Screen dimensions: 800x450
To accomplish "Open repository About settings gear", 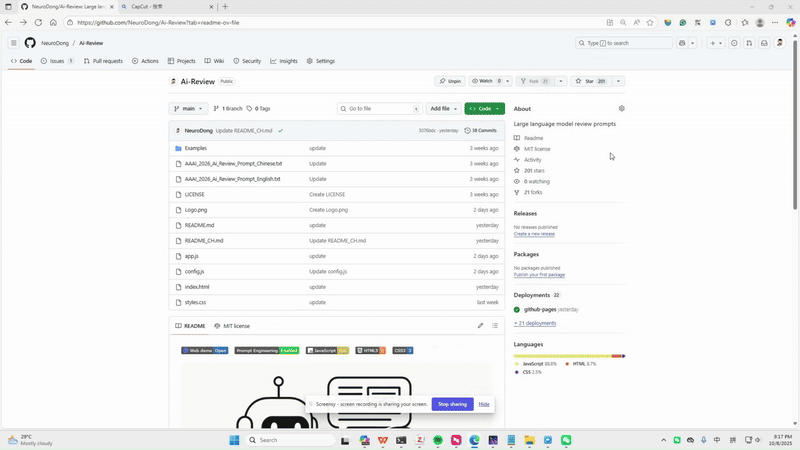I will pyautogui.click(x=621, y=108).
